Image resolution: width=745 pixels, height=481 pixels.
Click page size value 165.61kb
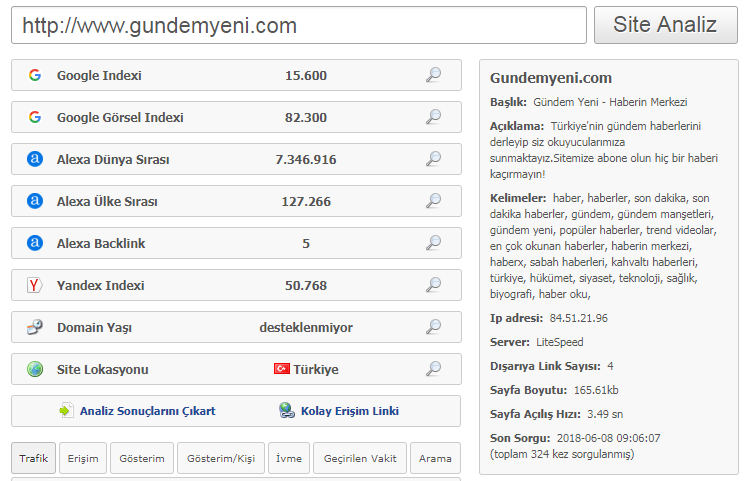[596, 390]
